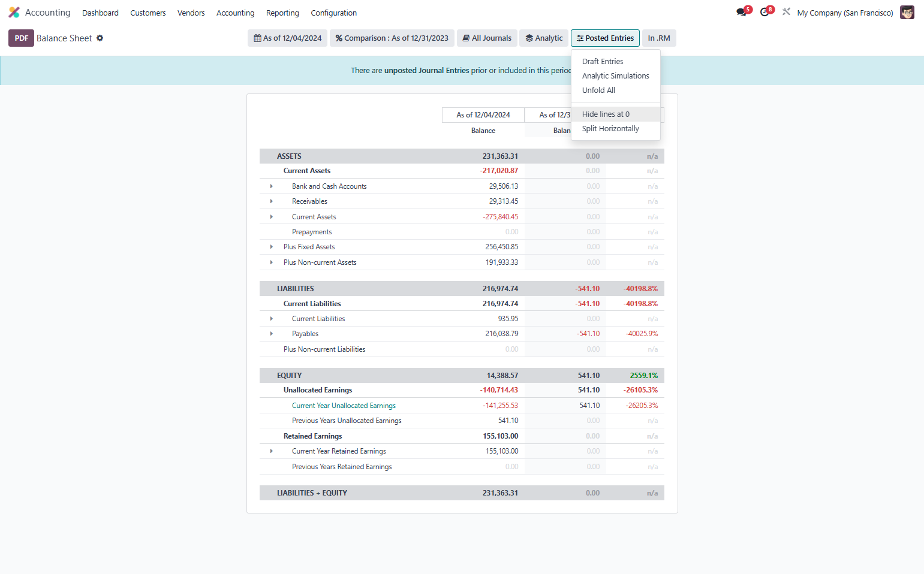This screenshot has width=924, height=574.
Task: Click the Plus Non-current Liabilities label
Action: tap(324, 349)
